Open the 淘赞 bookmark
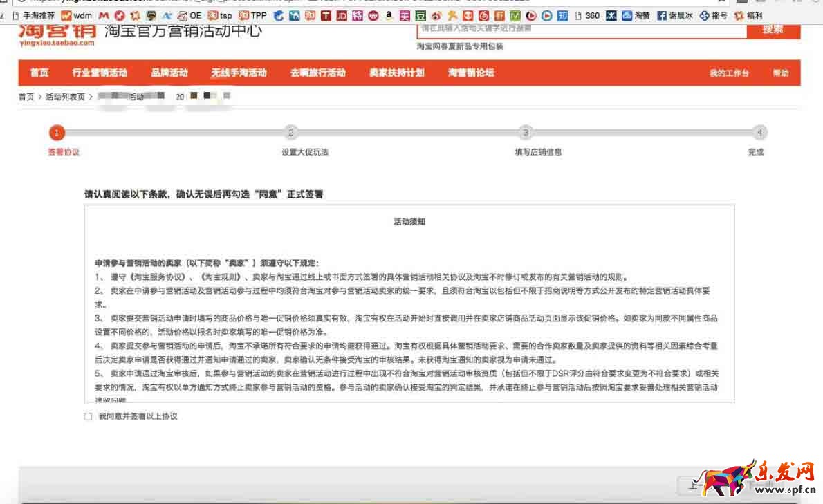This screenshot has height=504, width=823. pos(636,15)
